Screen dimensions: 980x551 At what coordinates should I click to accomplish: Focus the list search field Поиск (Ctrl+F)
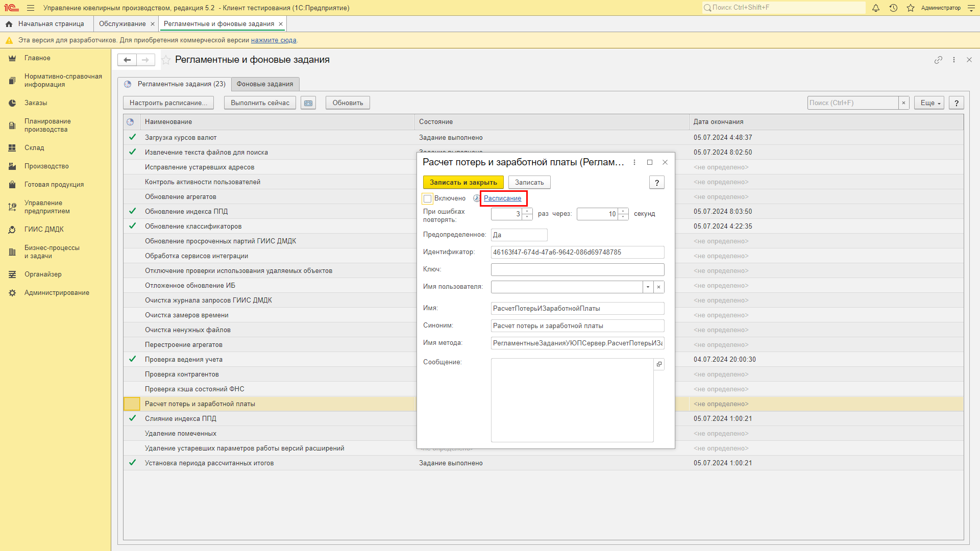click(x=853, y=103)
